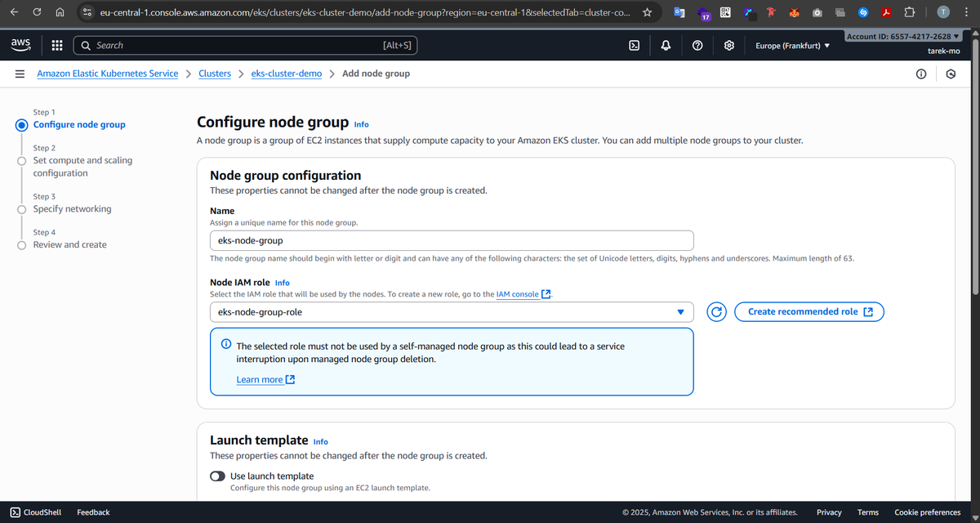The width and height of the screenshot is (980, 523).
Task: Click the Review and create step
Action: tap(69, 245)
